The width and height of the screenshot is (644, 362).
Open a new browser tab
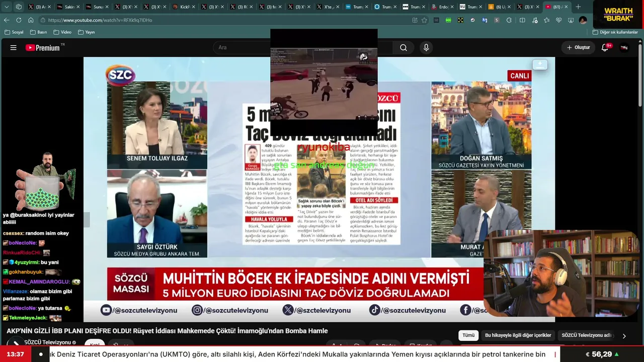(578, 7)
